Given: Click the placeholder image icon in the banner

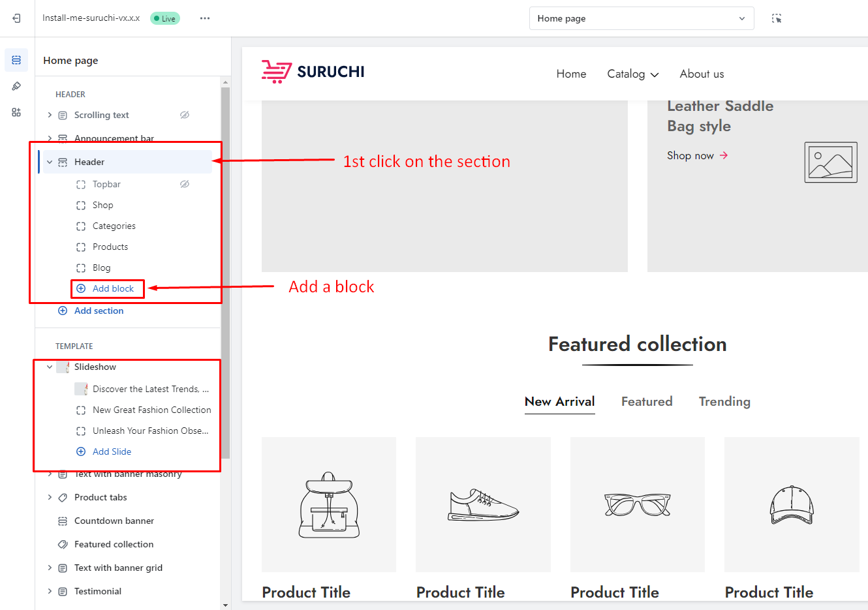Looking at the screenshot, I should [831, 162].
